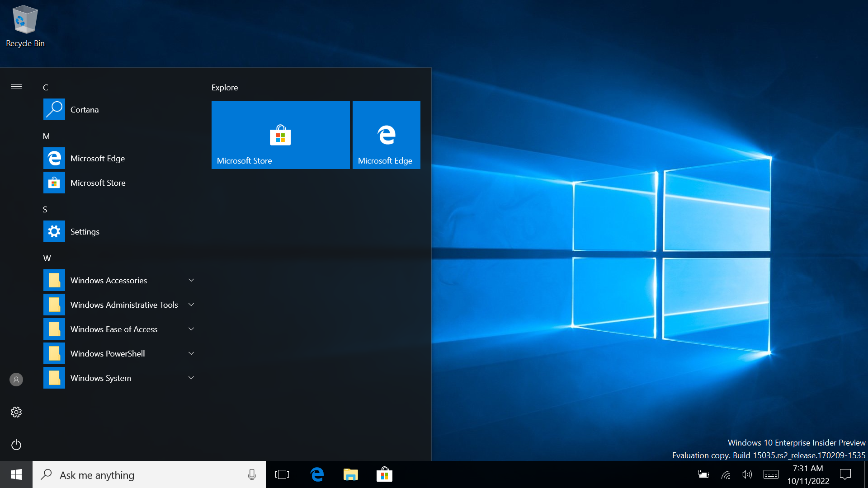Open the power options button

pyautogui.click(x=16, y=445)
